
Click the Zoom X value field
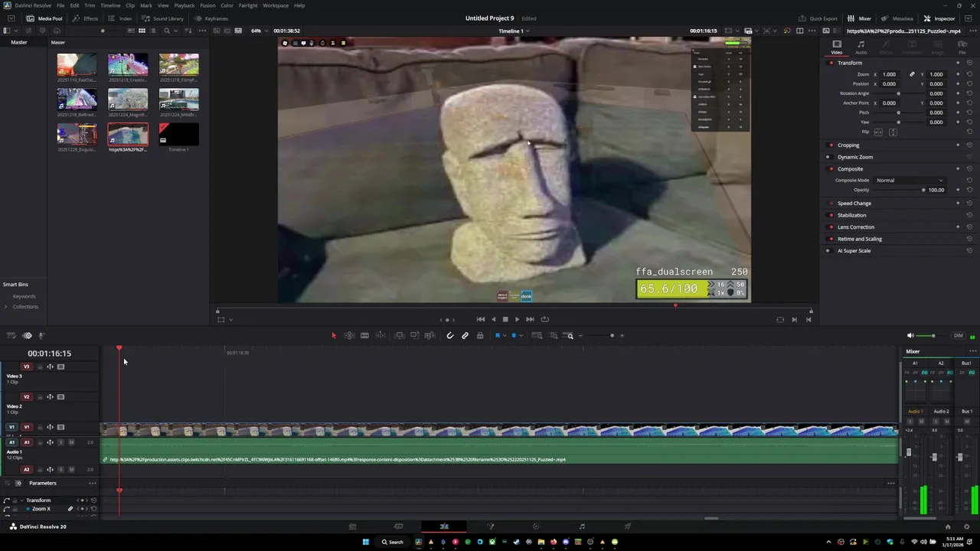(890, 74)
